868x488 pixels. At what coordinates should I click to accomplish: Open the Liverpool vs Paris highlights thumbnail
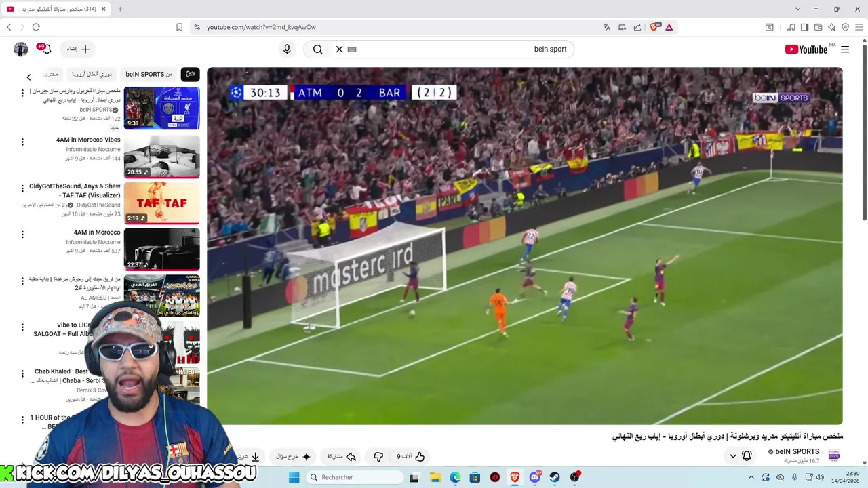click(161, 108)
